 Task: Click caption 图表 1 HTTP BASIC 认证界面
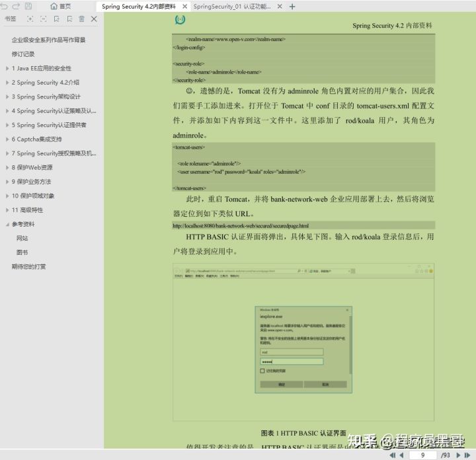pyautogui.click(x=303, y=433)
